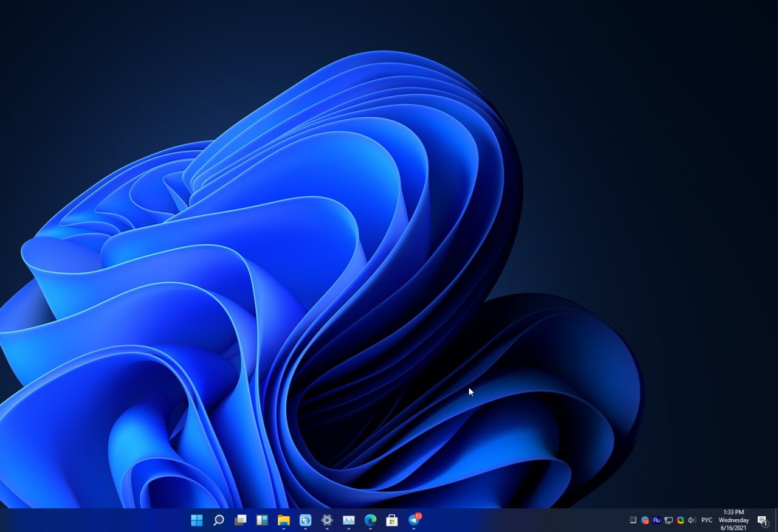The height and width of the screenshot is (532, 778).
Task: Open Microsoft Store shopping bag
Action: [x=392, y=520]
